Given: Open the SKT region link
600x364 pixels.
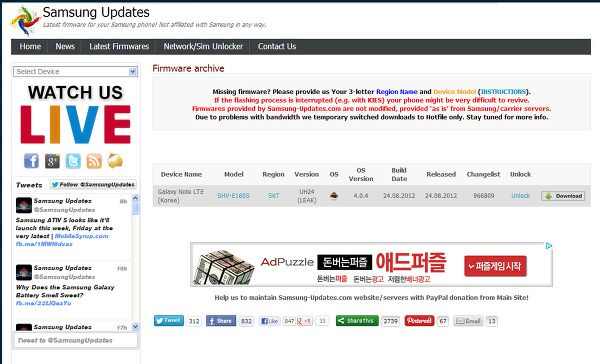Looking at the screenshot, I should [x=273, y=196].
